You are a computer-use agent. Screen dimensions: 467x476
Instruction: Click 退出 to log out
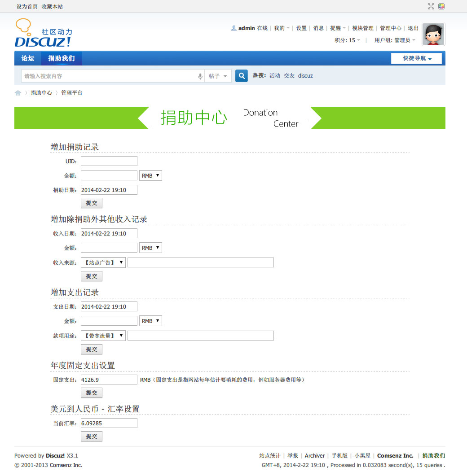click(413, 28)
